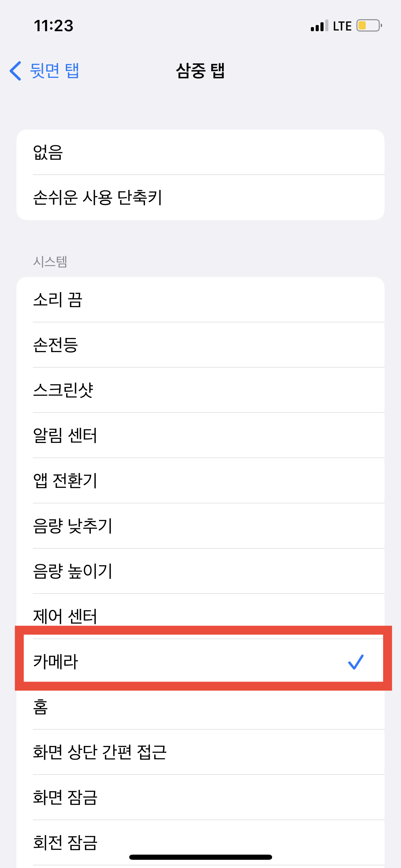401x868 pixels.
Task: Choose 스크린샷 for triple tap
Action: (x=200, y=390)
